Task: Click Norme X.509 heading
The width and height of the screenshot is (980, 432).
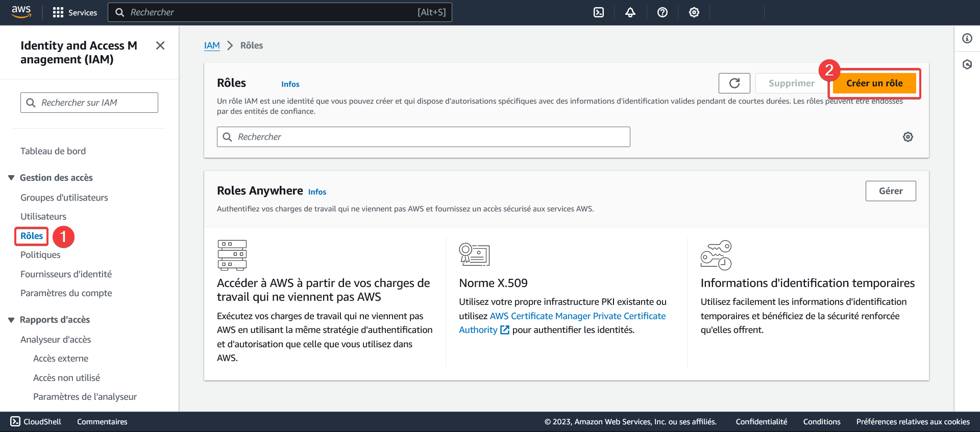Action: coord(493,283)
